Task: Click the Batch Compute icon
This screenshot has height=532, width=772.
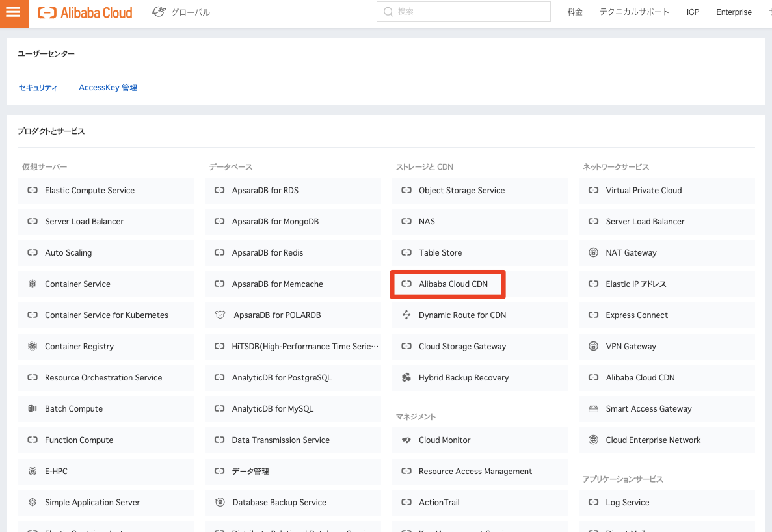Action: tap(33, 408)
